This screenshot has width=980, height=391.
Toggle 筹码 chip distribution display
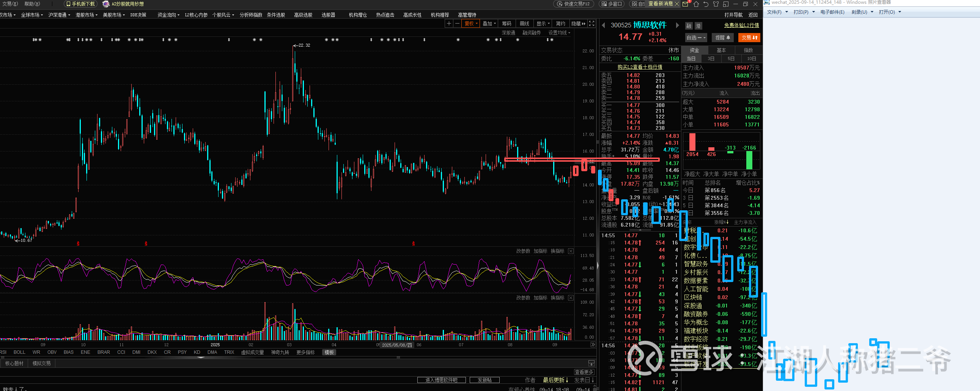pyautogui.click(x=507, y=24)
